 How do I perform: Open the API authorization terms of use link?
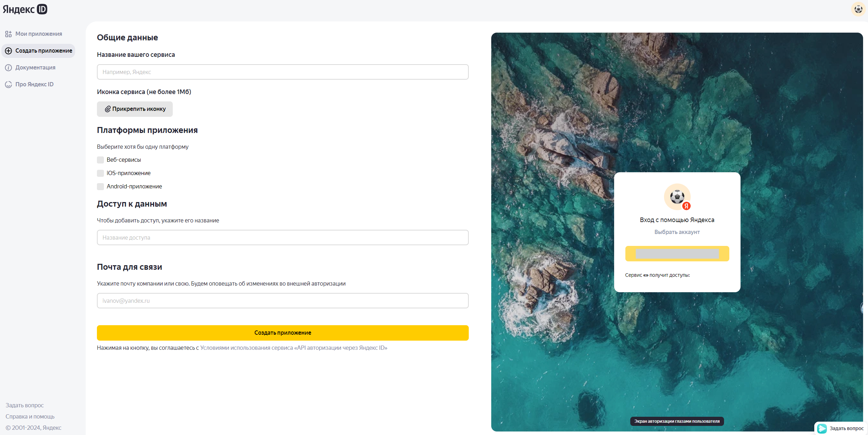(294, 348)
